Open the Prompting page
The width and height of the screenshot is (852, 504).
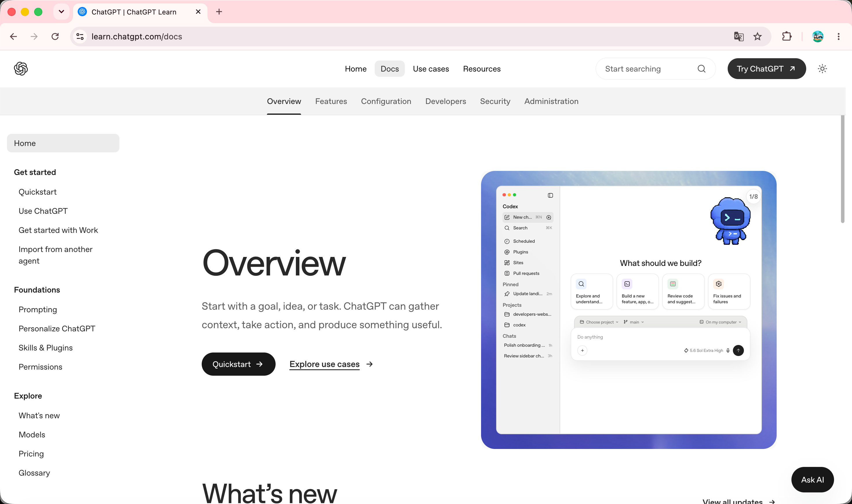(38, 310)
